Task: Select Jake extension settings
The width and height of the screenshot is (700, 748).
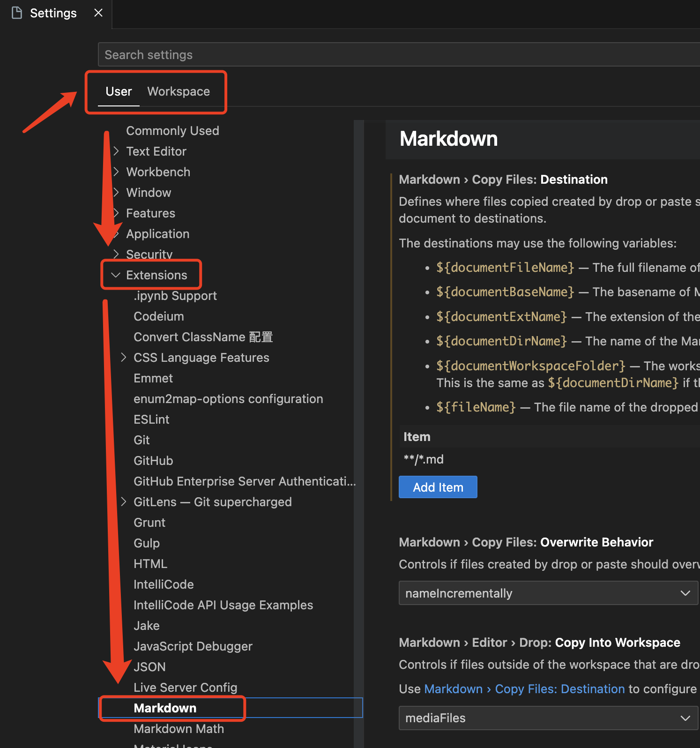Action: click(147, 626)
